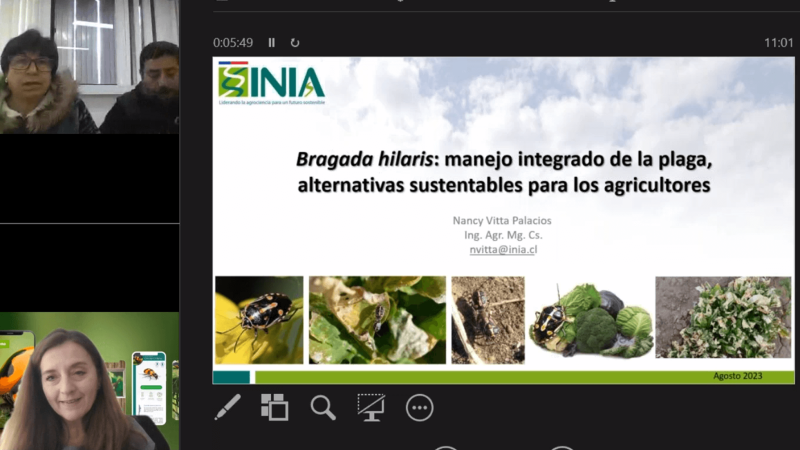Viewport: 800px width, 450px height.
Task: Click the broccoli and cabbage vegetables image
Action: [590, 318]
